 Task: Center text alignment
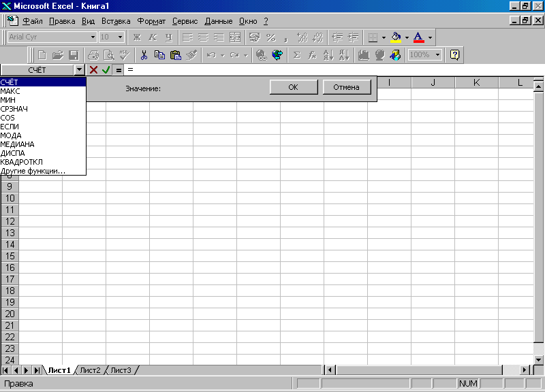(203, 37)
